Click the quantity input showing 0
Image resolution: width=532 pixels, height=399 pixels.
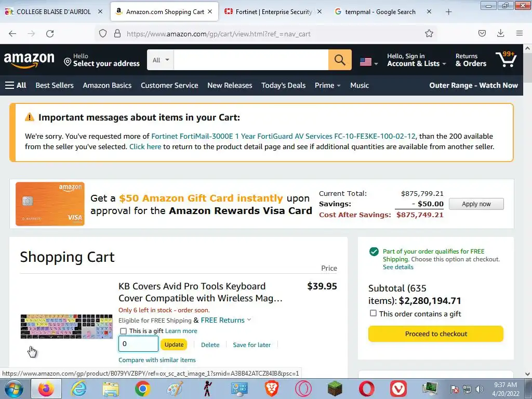point(138,344)
